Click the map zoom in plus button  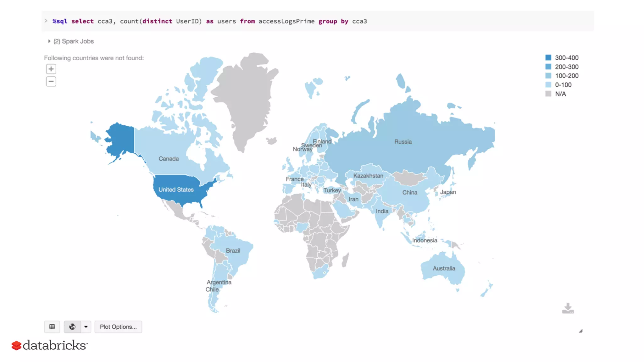coord(51,69)
